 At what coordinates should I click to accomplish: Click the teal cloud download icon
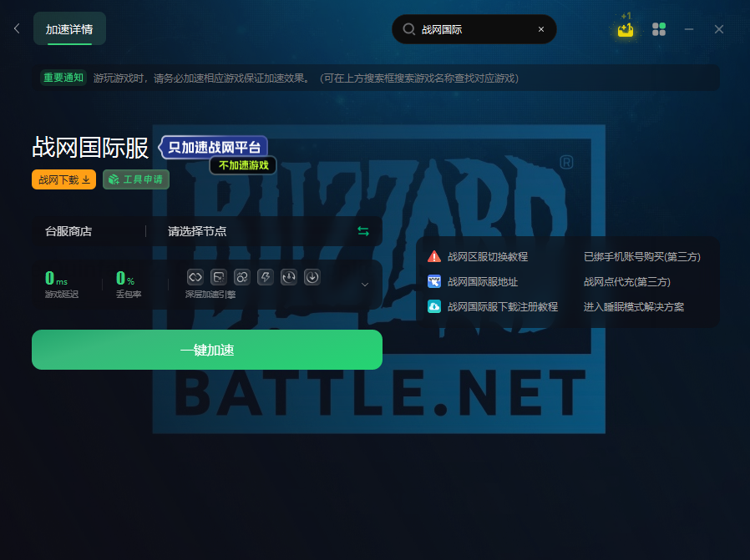click(x=433, y=306)
